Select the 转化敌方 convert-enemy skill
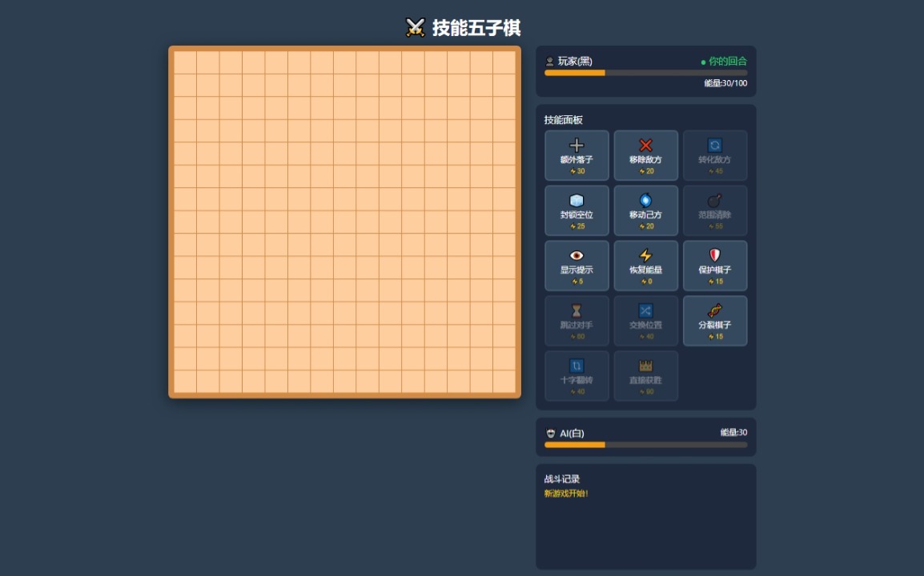The height and width of the screenshot is (576, 924). pos(715,155)
